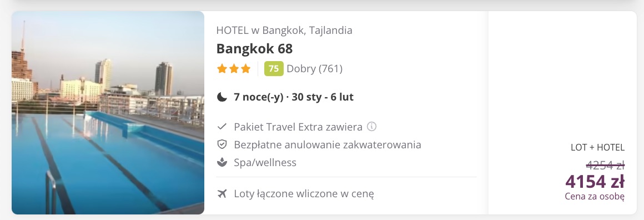The image size is (644, 220).
Task: Click the 7 noce(-y) 30 sty - 6 lut dates
Action: coord(294,97)
